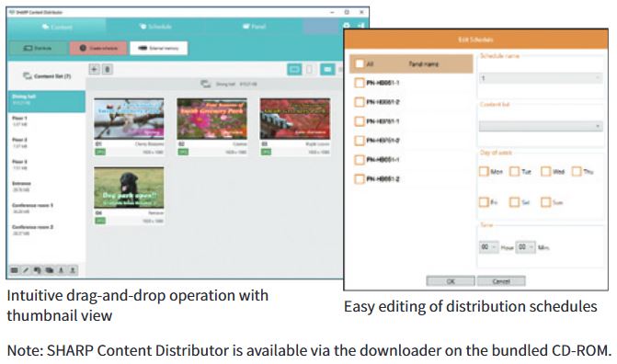Click the plus icon to add content
Image resolution: width=617 pixels, height=364 pixels.
(94, 70)
